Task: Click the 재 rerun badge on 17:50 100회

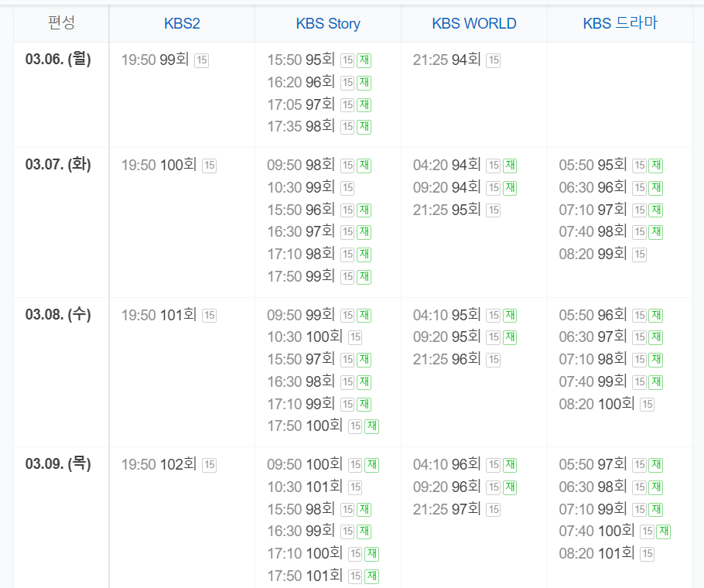Action: click(x=372, y=426)
